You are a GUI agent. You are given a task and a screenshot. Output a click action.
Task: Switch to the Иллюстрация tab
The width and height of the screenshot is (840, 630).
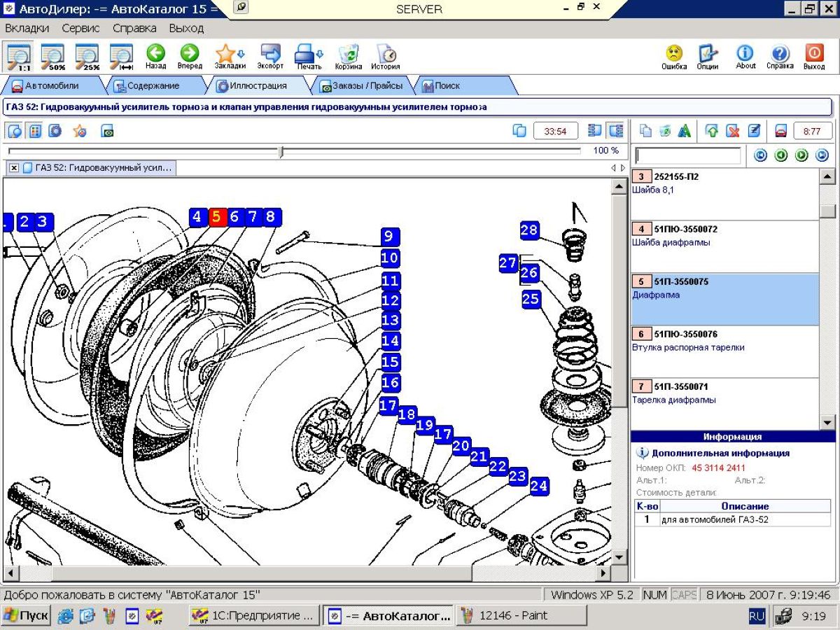[x=257, y=86]
